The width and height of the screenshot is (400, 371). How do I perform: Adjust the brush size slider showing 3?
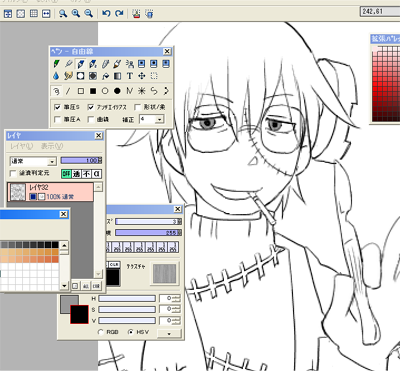click(148, 221)
